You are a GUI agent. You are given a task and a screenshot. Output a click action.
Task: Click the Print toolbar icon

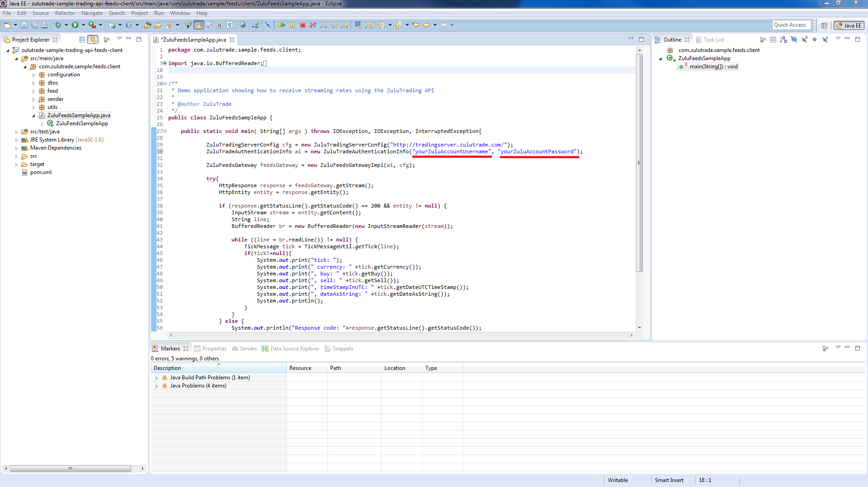(x=44, y=25)
